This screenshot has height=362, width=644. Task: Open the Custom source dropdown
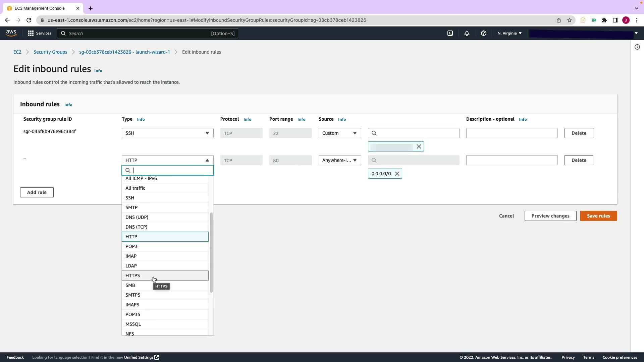tap(339, 133)
